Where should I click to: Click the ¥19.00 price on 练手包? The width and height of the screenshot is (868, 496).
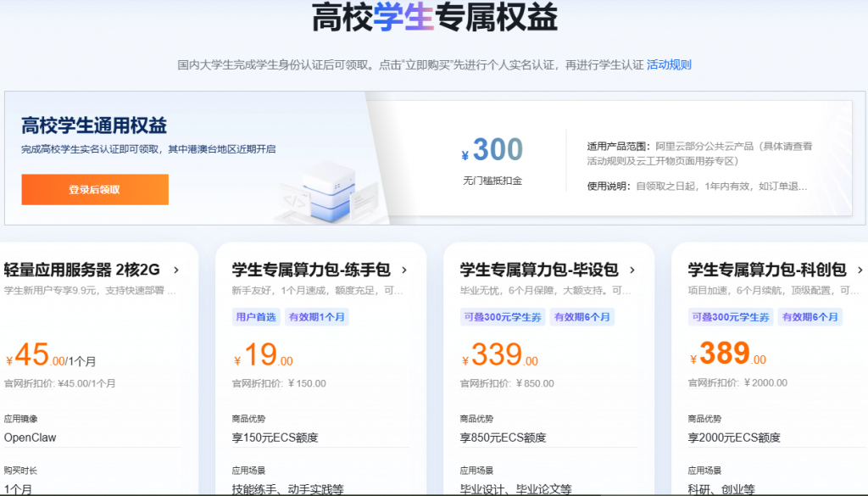tap(264, 354)
